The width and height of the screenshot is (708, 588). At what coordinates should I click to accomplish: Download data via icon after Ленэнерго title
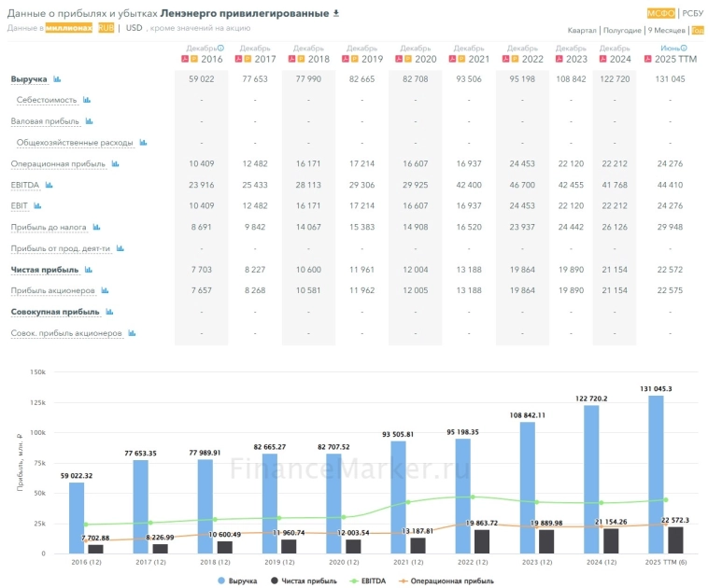click(x=337, y=13)
